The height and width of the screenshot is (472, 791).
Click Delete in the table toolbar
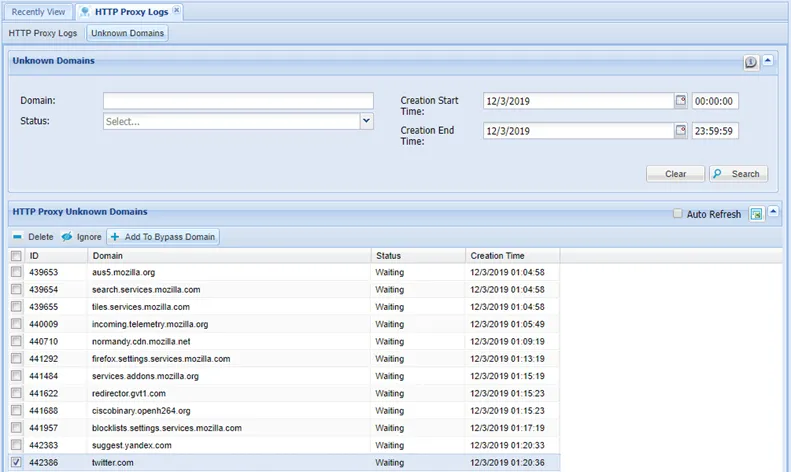point(33,237)
